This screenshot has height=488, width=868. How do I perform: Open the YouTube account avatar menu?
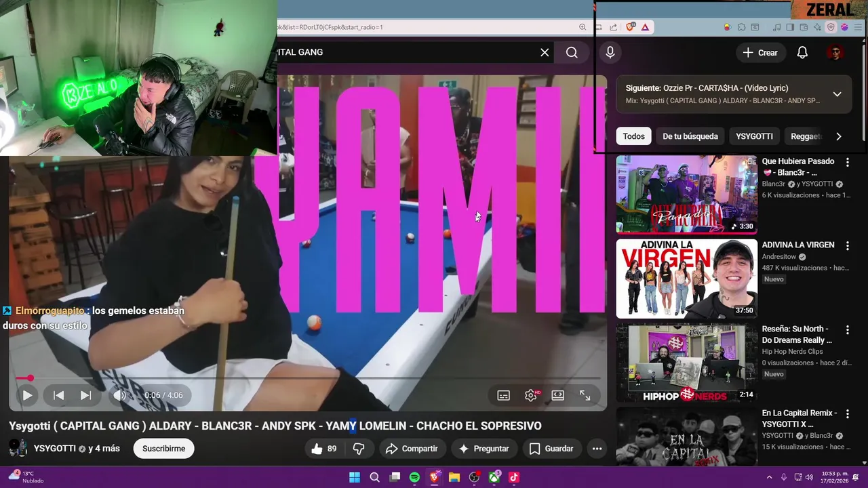click(835, 52)
